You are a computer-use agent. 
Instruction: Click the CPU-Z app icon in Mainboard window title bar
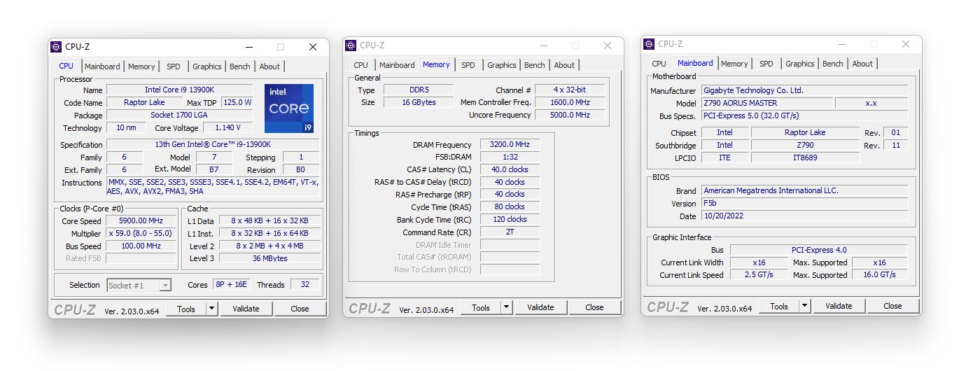pos(650,44)
